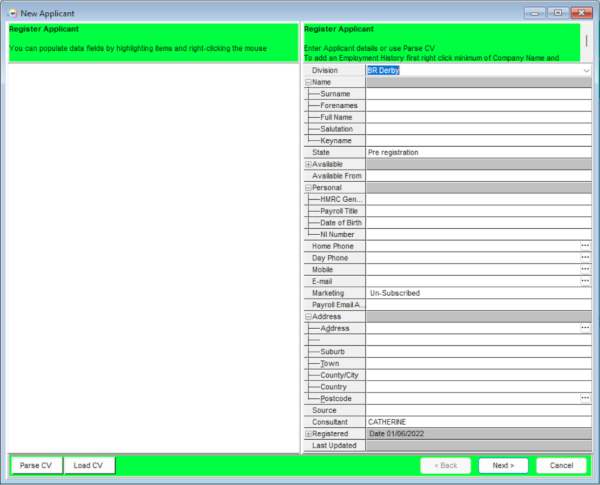Open the Division dropdown arrow
600x485 pixels.
[586, 70]
